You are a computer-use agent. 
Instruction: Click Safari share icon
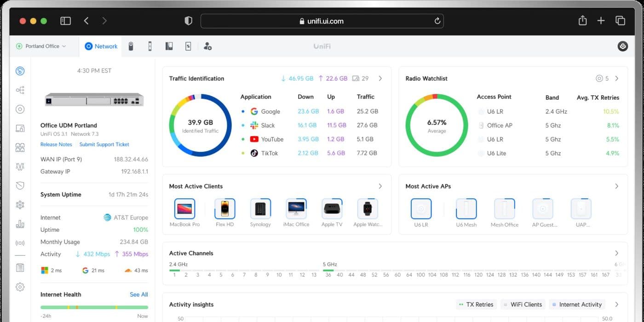pos(582,20)
